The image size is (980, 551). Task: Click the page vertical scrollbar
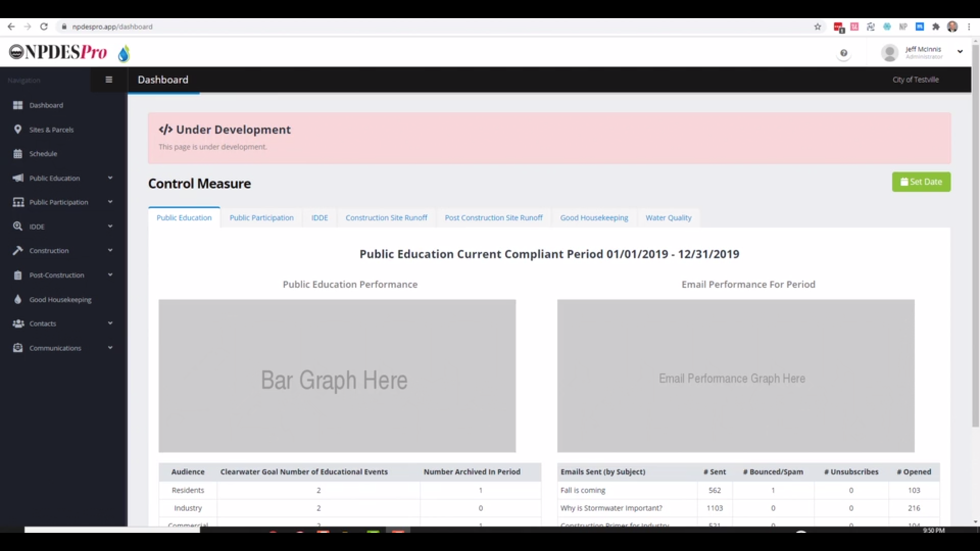click(975, 235)
